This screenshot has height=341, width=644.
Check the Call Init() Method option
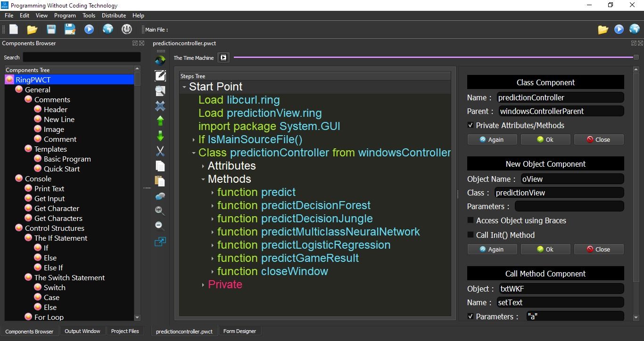(470, 235)
